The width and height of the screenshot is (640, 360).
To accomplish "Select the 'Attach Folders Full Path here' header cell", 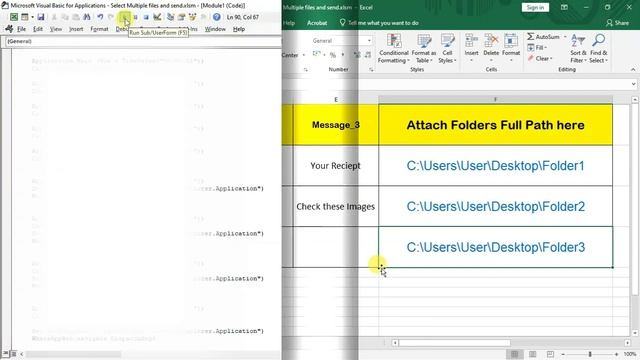I will pyautogui.click(x=496, y=125).
